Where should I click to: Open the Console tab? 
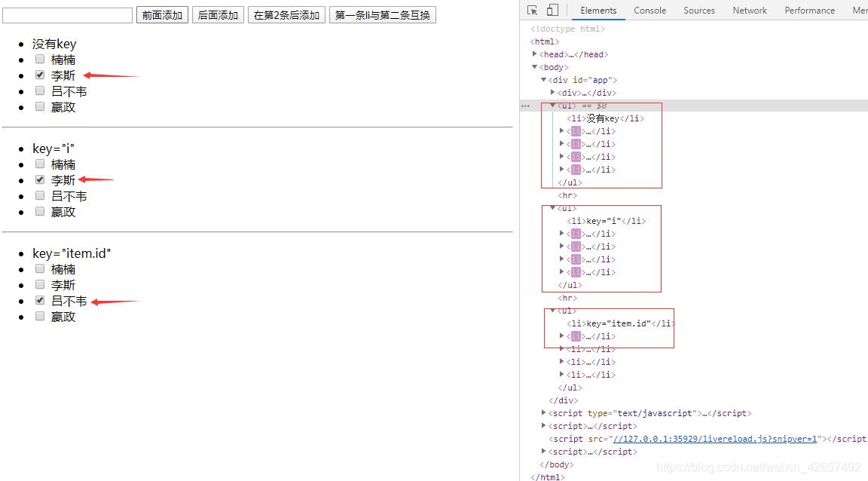(650, 11)
